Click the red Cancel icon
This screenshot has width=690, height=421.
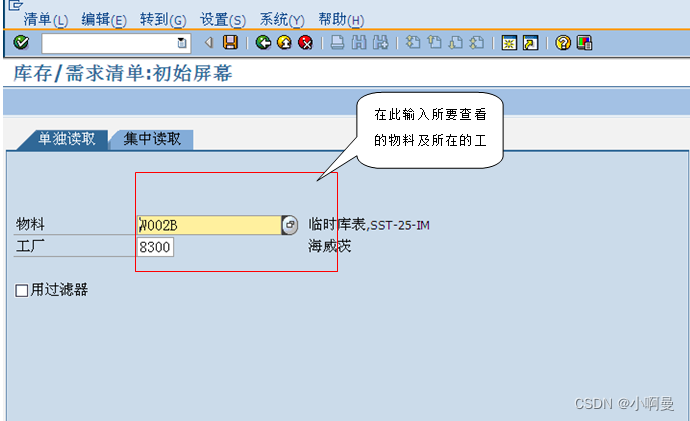coord(305,43)
